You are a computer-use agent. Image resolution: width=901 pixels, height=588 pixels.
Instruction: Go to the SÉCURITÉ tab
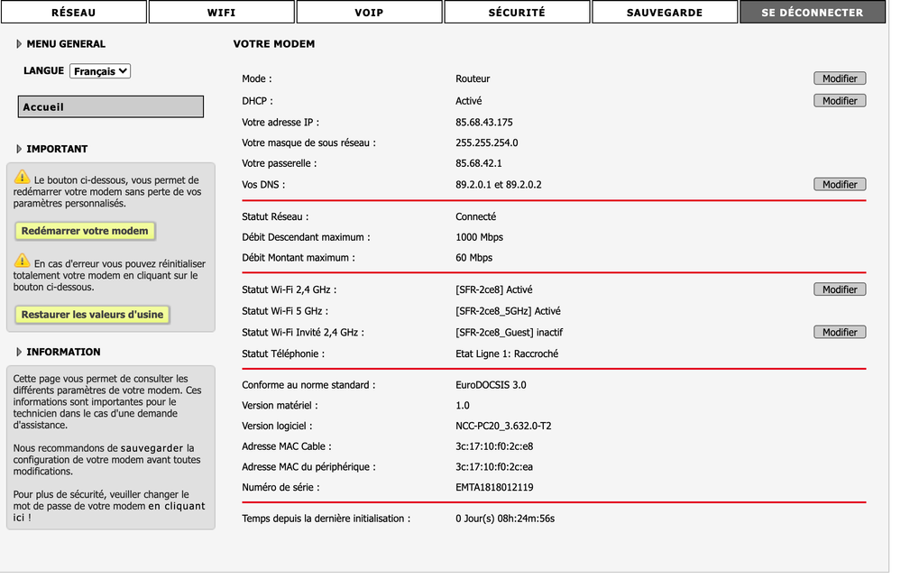click(517, 13)
